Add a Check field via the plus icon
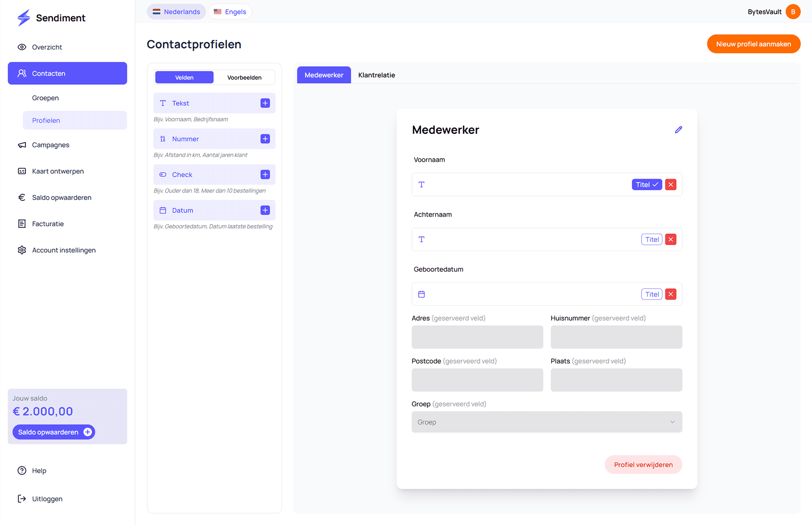Screen dimensions: 812x525 click(x=265, y=174)
